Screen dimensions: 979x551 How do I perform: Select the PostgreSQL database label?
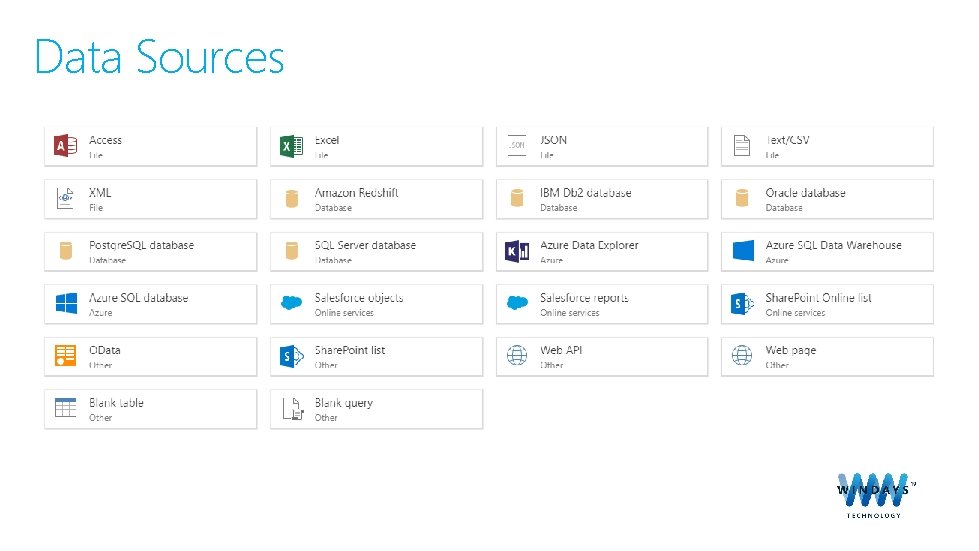[x=142, y=245]
